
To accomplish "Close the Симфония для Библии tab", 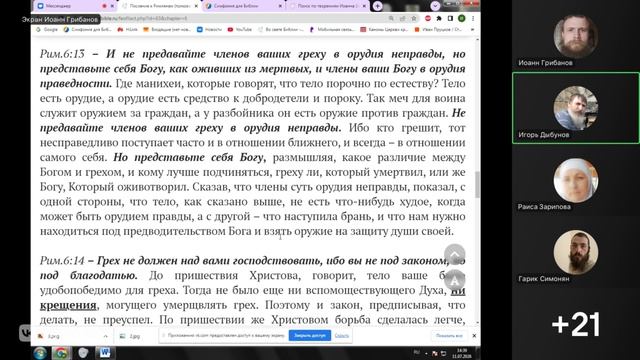I will tap(280, 6).
